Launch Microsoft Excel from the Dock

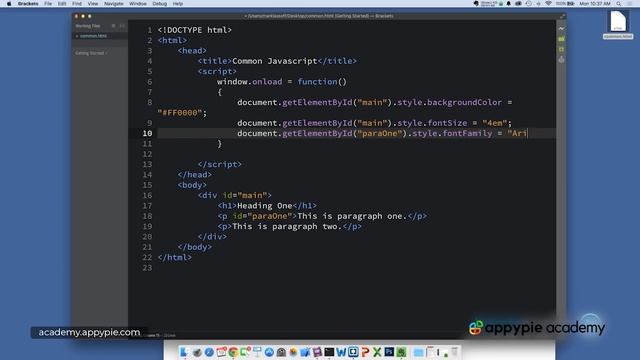(x=377, y=352)
